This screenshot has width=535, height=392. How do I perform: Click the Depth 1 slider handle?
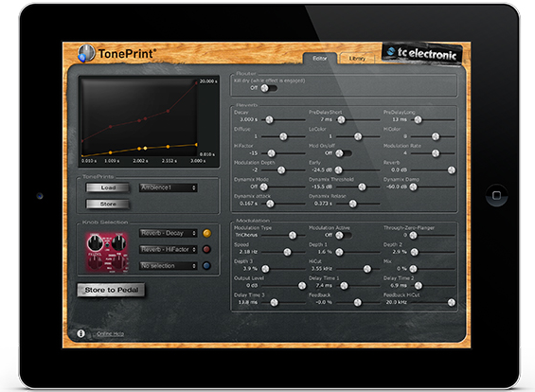coord(339,252)
